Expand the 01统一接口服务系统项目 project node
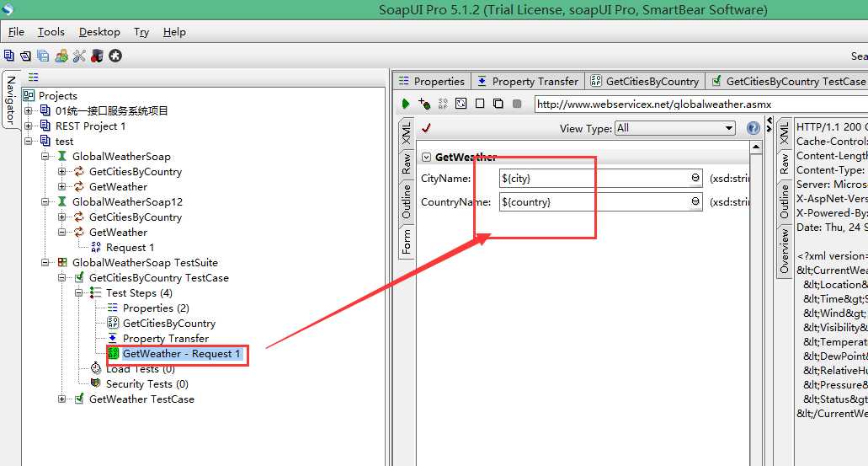 pyautogui.click(x=29, y=111)
